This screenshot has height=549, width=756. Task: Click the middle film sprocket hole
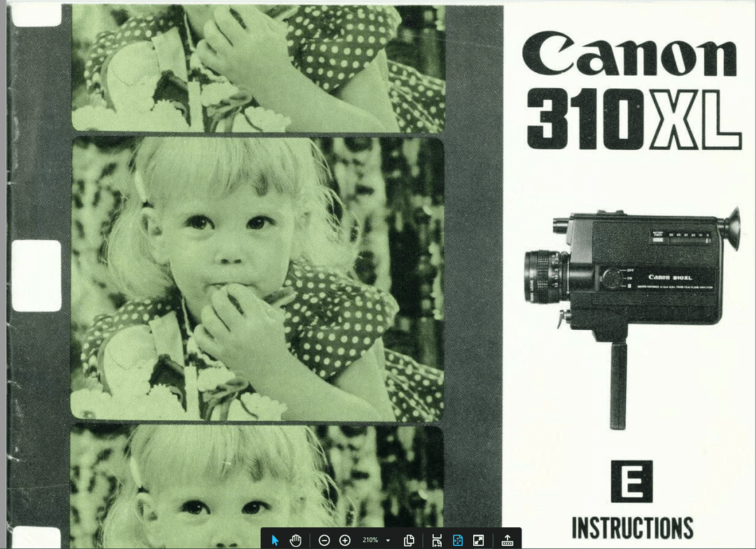pyautogui.click(x=36, y=275)
